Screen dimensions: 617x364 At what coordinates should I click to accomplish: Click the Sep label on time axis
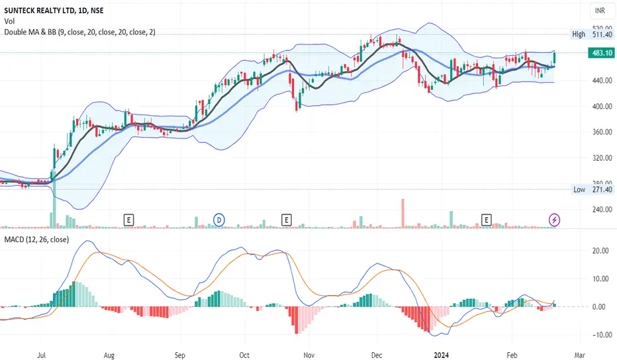point(180,355)
